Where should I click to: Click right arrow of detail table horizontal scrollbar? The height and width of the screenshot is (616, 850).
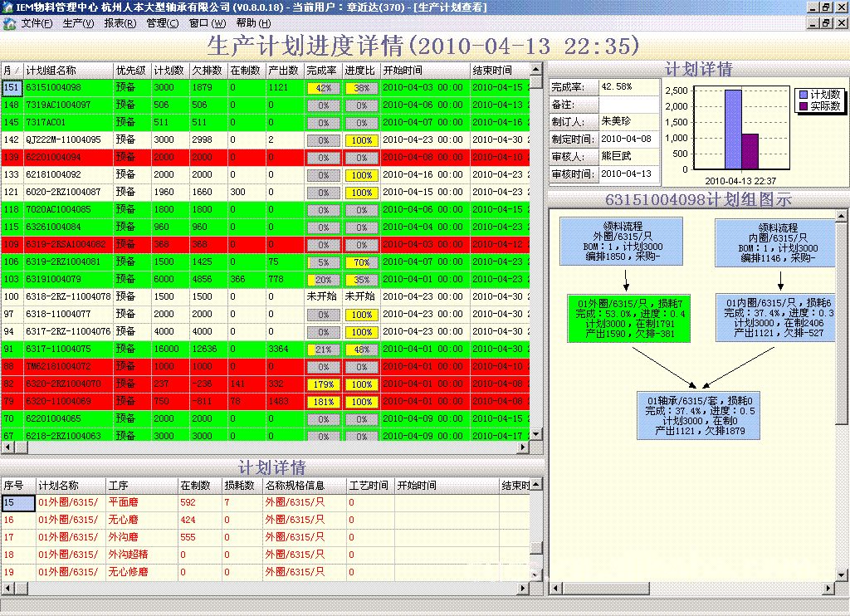(523, 588)
